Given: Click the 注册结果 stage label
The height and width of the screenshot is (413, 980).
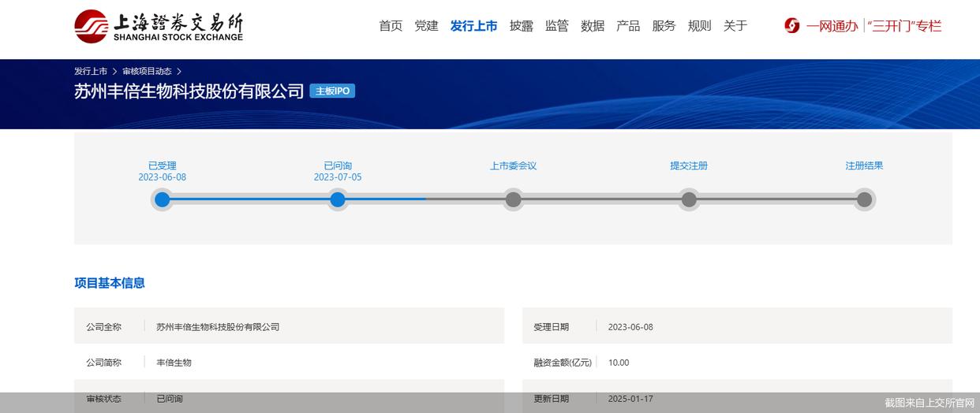Looking at the screenshot, I should (x=864, y=166).
